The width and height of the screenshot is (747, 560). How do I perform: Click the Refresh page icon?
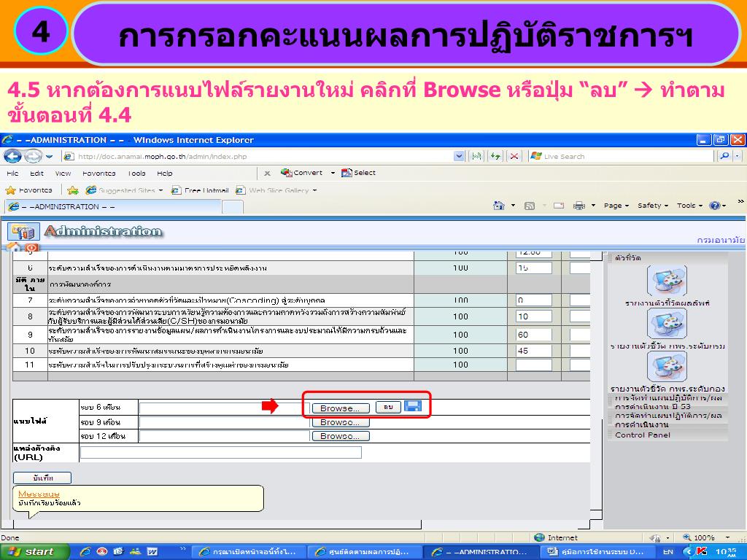tap(495, 156)
